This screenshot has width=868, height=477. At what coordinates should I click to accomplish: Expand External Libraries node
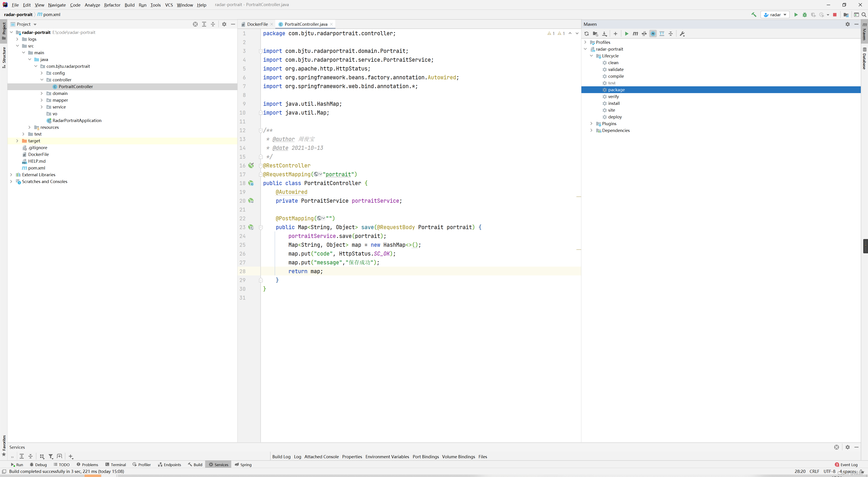[11, 175]
